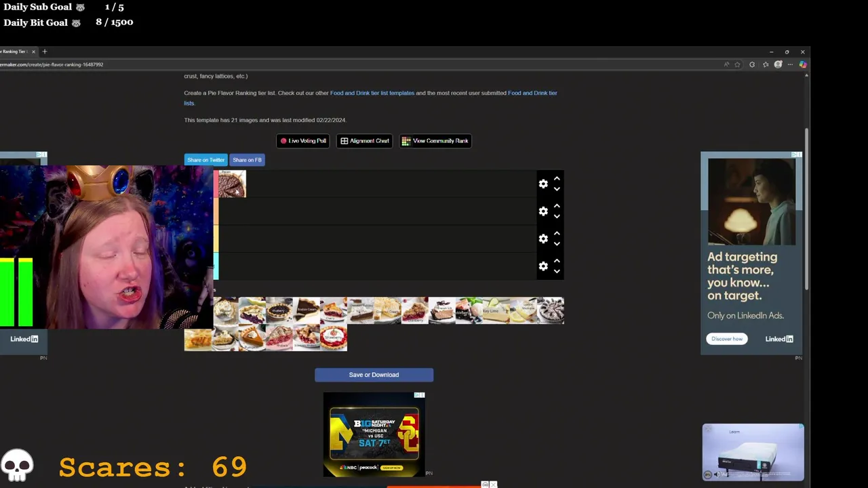Click the orange tier label color cell

(216, 211)
